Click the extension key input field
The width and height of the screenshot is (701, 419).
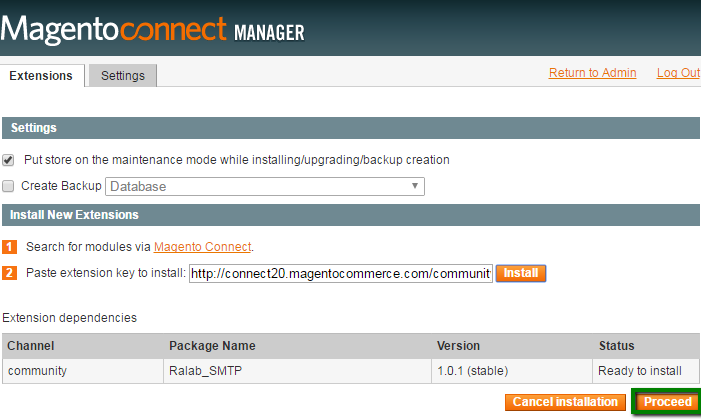(340, 273)
